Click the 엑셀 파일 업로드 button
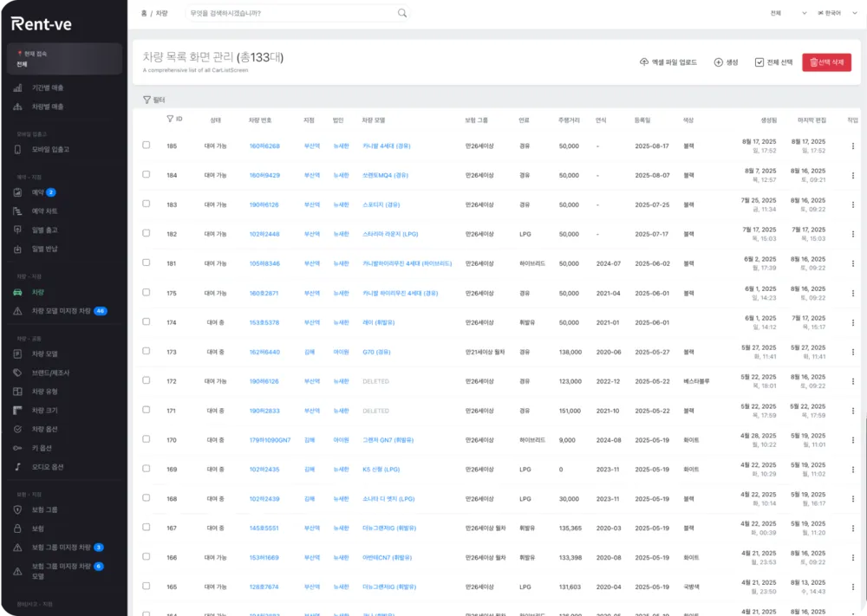 [668, 62]
